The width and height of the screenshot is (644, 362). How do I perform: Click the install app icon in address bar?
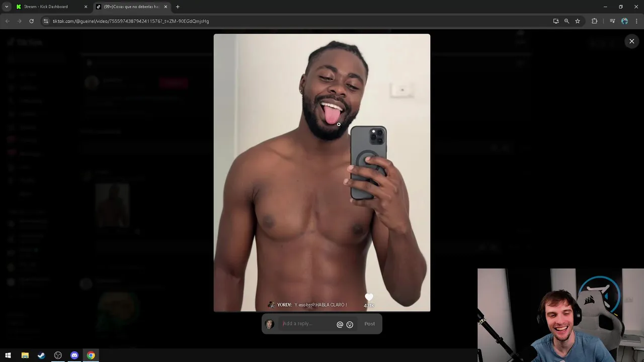(x=555, y=21)
